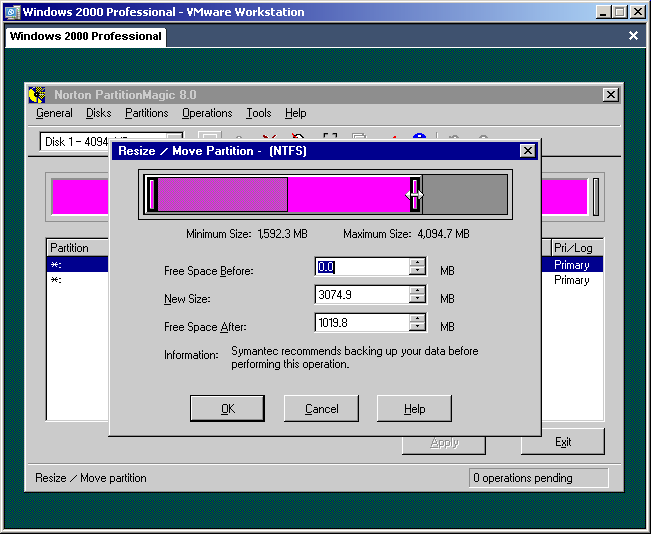Viewport: 651px width, 534px height.
Task: Decrease Free Space Before with down arrow
Action: tap(417, 271)
